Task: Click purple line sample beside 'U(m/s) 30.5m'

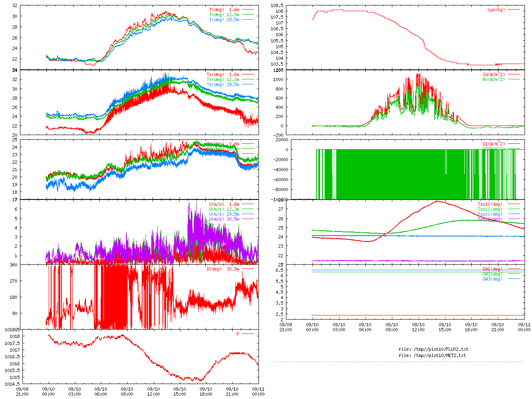Action: tap(248, 219)
